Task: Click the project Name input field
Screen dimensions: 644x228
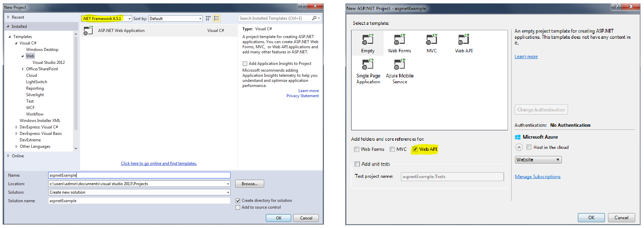Action: tap(139, 175)
